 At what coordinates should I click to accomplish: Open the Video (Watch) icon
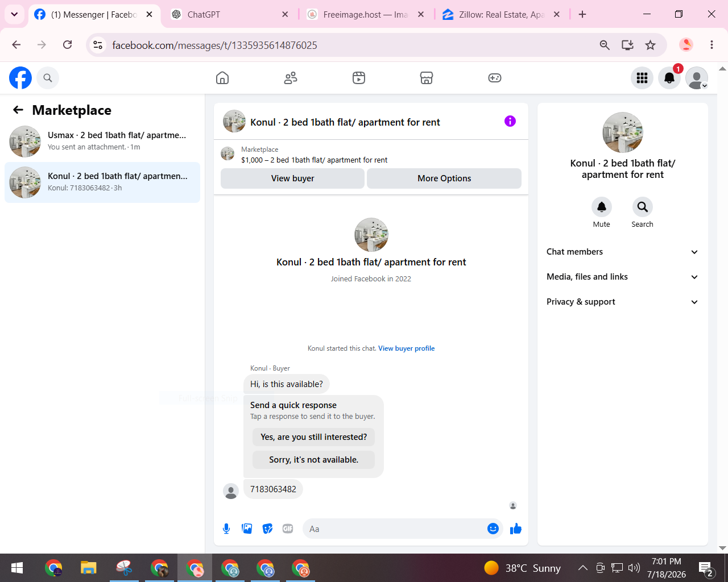click(x=359, y=78)
